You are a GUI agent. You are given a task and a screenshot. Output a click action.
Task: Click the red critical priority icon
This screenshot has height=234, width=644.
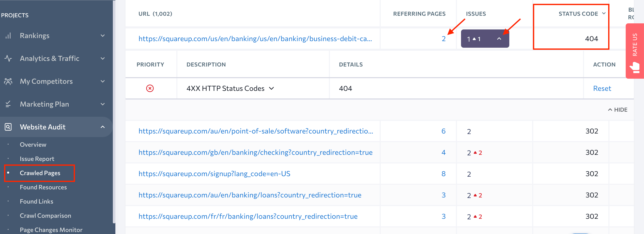150,88
